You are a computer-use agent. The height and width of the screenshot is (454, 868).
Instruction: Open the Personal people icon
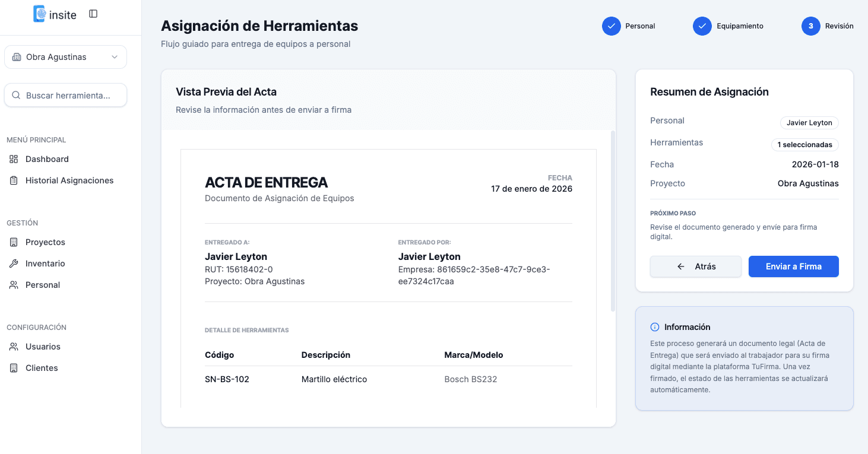12,285
